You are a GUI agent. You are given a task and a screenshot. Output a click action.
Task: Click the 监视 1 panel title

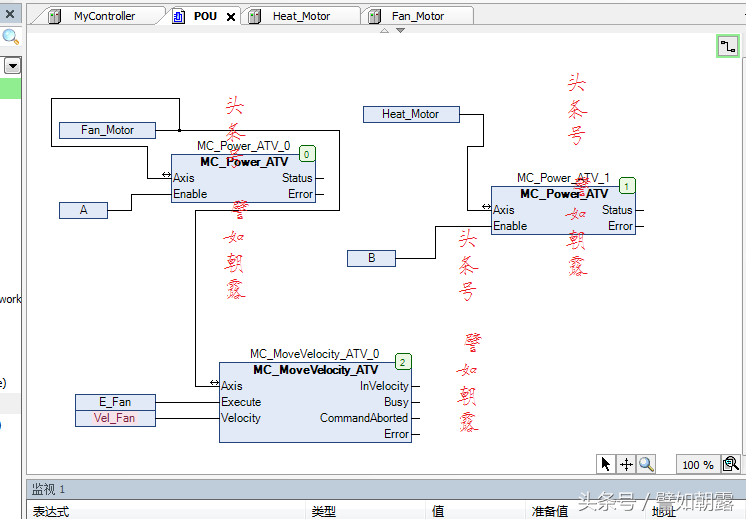click(48, 489)
